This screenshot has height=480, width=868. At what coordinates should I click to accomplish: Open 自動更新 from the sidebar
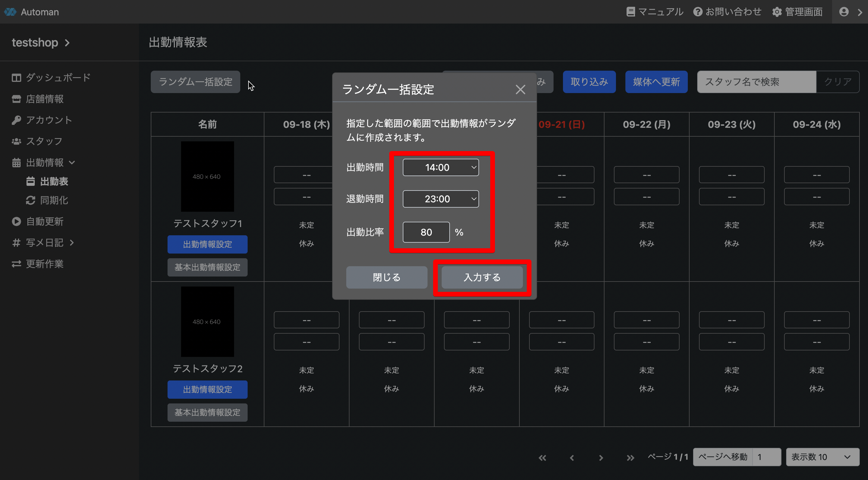tap(44, 221)
